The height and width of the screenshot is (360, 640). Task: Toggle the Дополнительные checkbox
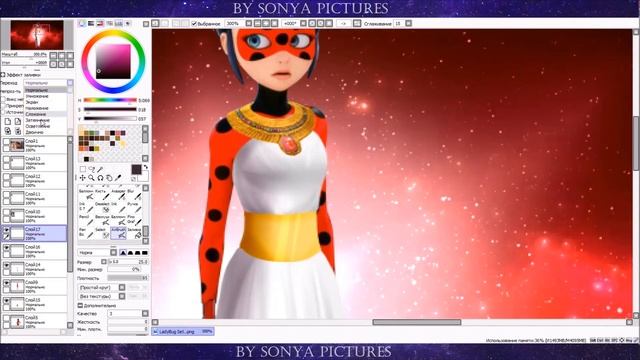tap(80, 305)
